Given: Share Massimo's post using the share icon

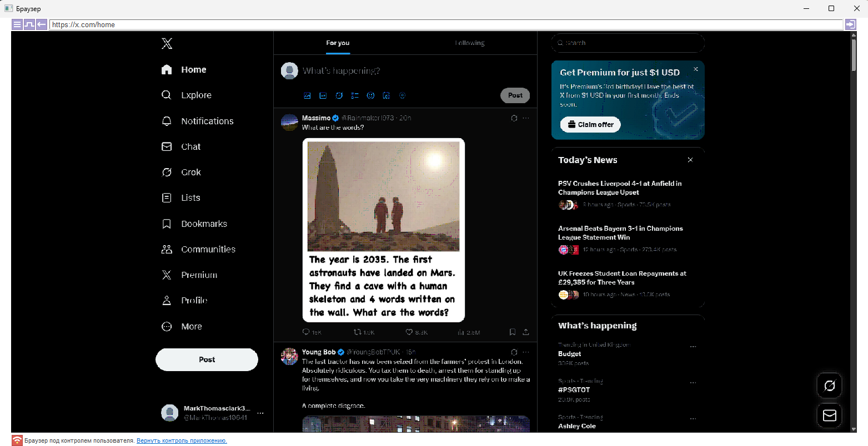Looking at the screenshot, I should pos(526,332).
